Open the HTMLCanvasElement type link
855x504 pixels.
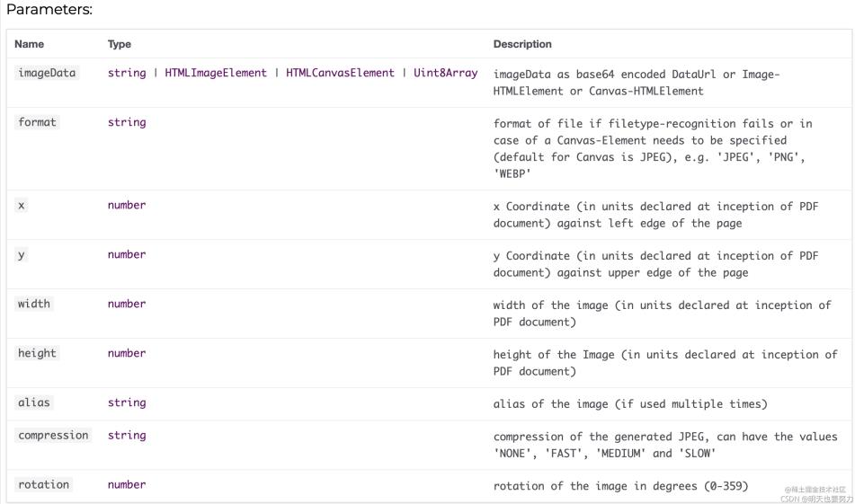click(340, 73)
